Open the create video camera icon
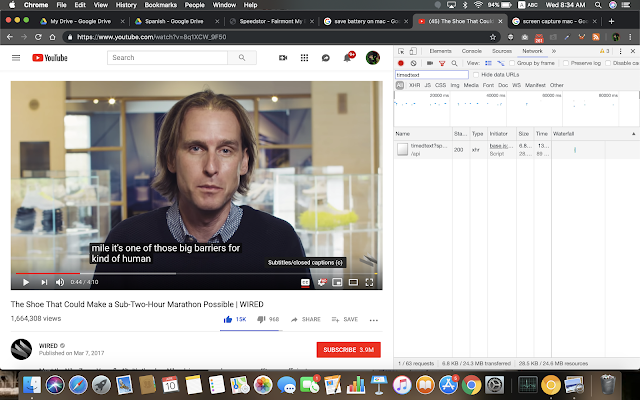Image resolution: width=640 pixels, height=400 pixels. (283, 58)
